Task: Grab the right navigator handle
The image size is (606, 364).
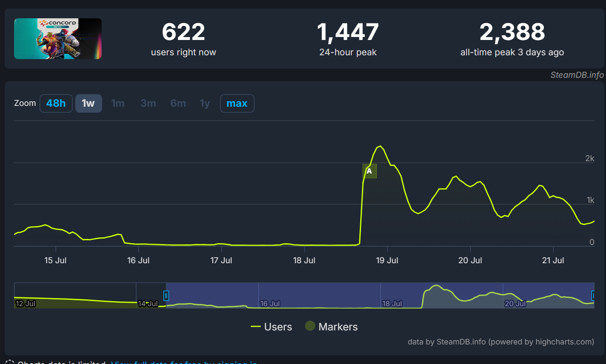Action: pos(593,296)
